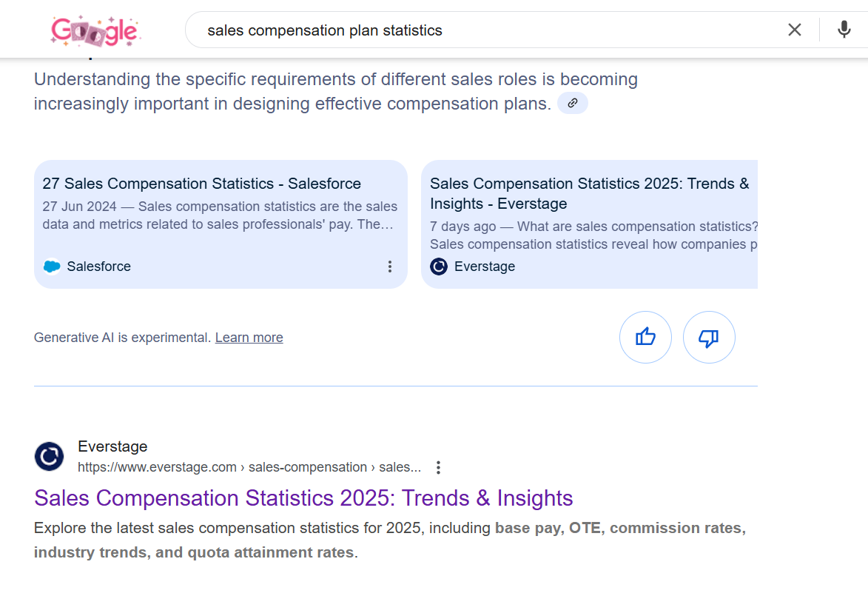This screenshot has width=868, height=596.
Task: Click the '7 days ago' snippet in the Everstage card
Action: click(x=593, y=235)
